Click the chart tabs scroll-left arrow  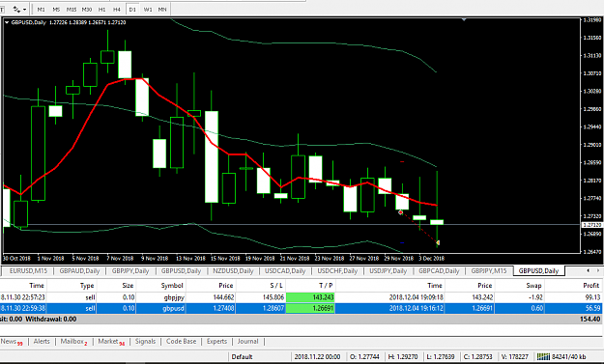(x=589, y=271)
